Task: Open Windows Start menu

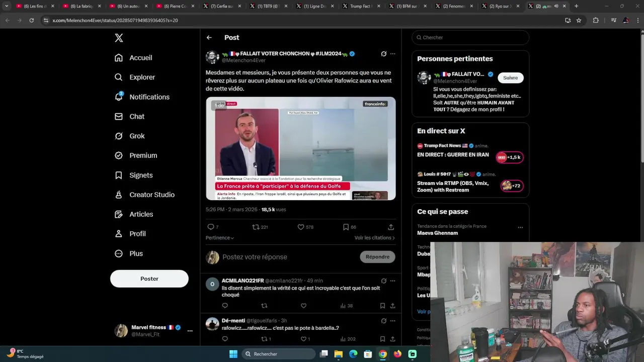Action: [233, 354]
